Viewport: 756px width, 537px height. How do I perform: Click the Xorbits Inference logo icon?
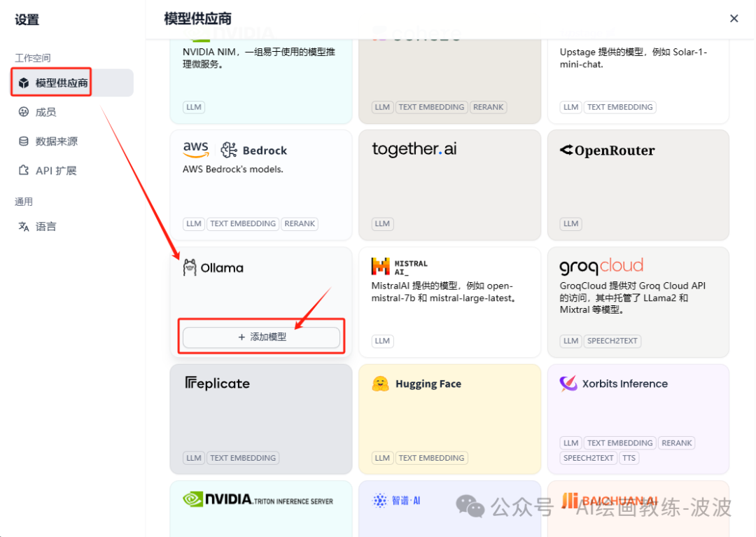click(568, 384)
